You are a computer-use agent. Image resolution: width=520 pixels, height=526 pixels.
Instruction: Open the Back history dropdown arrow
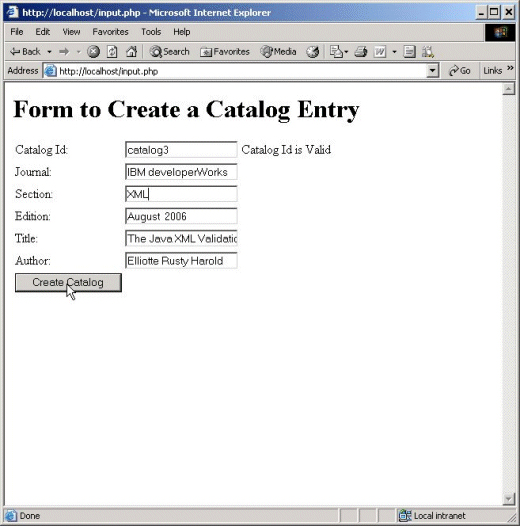pos(49,52)
